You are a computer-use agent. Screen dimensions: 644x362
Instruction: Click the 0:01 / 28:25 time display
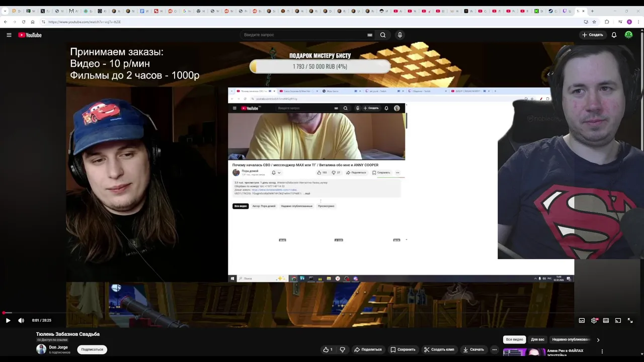point(41,320)
